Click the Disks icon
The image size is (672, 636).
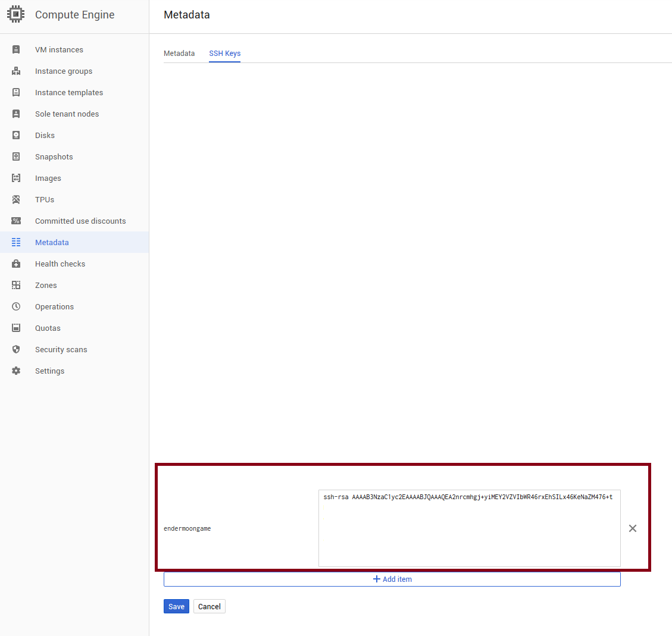point(16,135)
